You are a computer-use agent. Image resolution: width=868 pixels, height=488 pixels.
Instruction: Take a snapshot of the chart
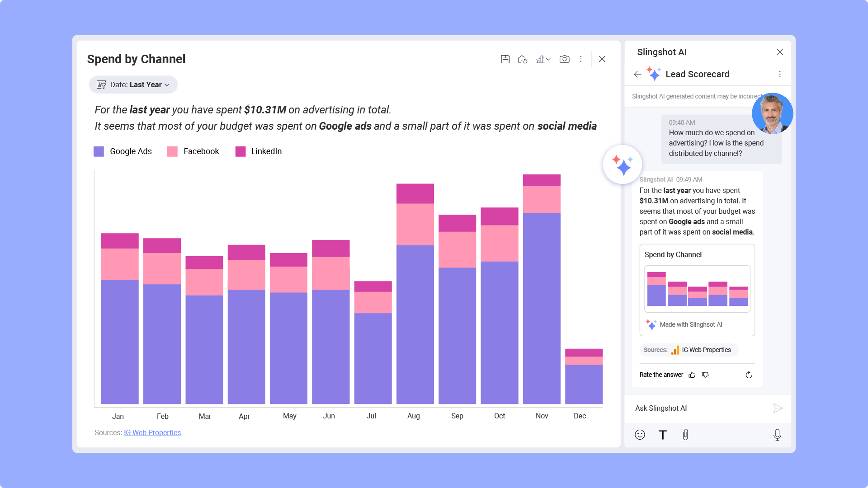(x=564, y=59)
